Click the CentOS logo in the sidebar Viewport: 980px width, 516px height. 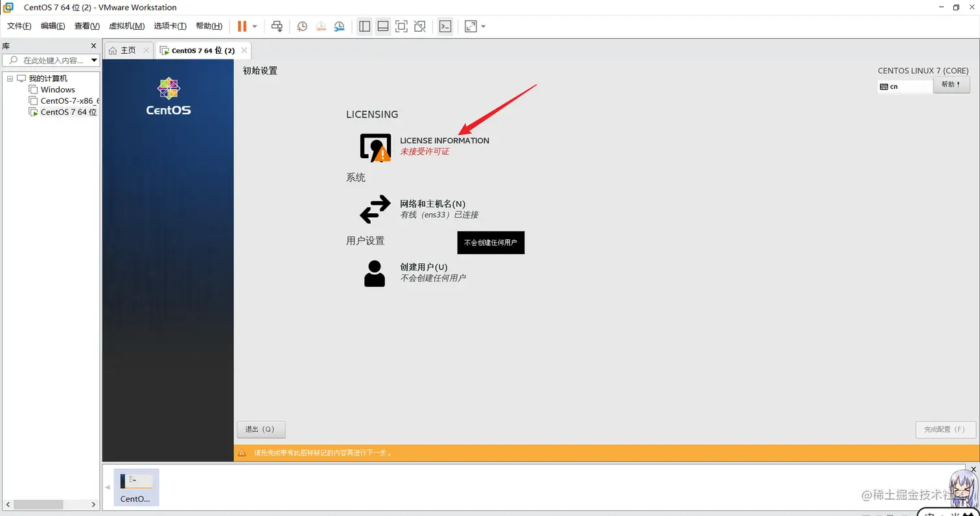(x=169, y=97)
